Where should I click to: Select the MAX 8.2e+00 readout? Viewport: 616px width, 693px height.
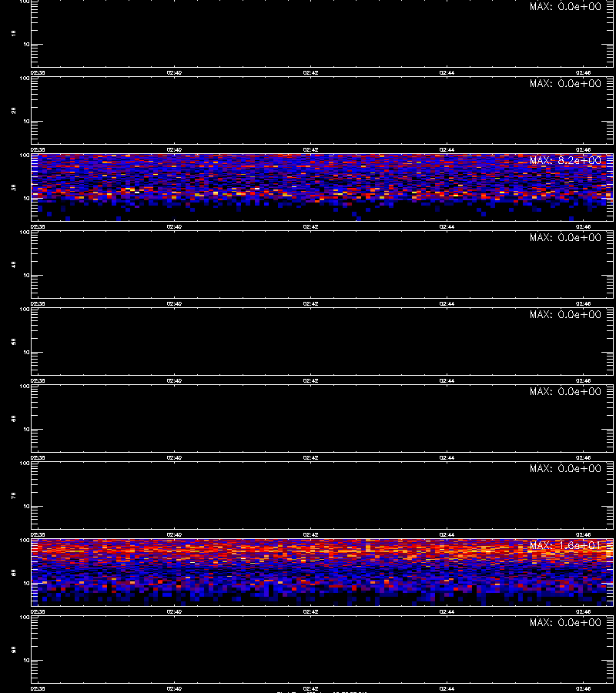click(x=565, y=161)
